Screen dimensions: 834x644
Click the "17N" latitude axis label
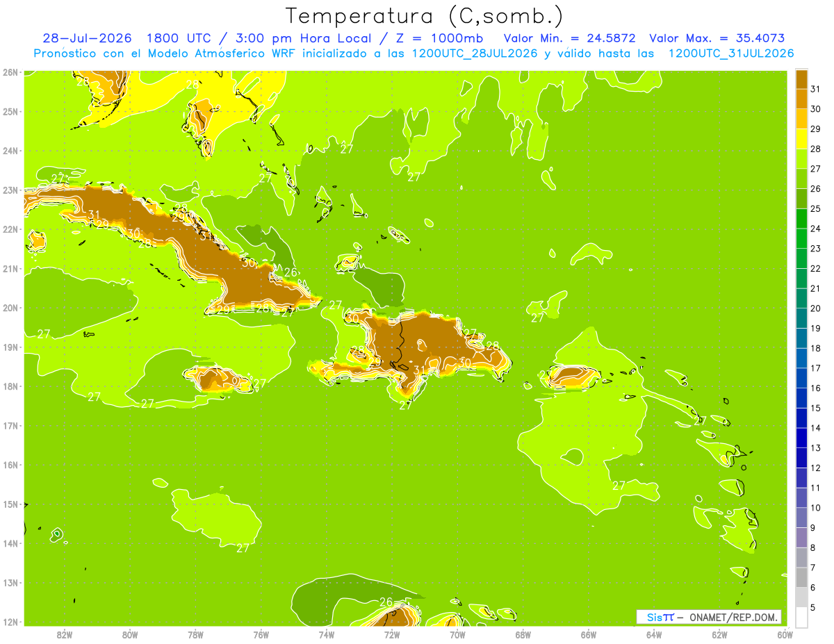click(x=10, y=425)
